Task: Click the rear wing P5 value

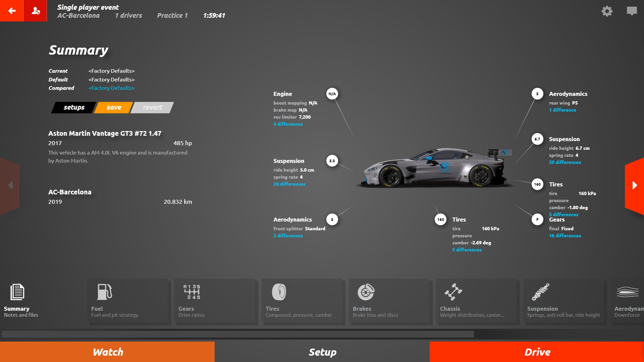Action: click(x=575, y=103)
